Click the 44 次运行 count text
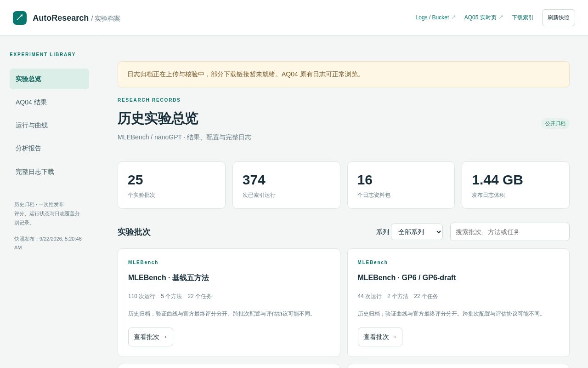 [x=370, y=296]
